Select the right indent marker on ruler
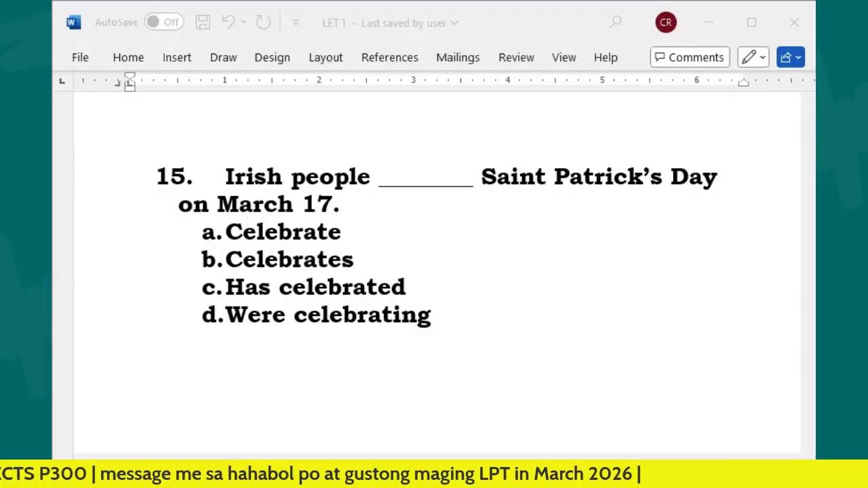 tap(743, 83)
